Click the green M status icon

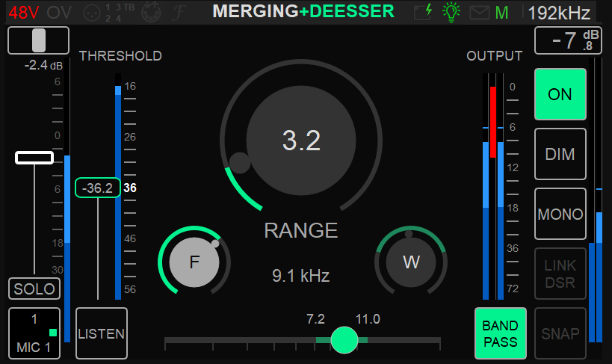(501, 12)
